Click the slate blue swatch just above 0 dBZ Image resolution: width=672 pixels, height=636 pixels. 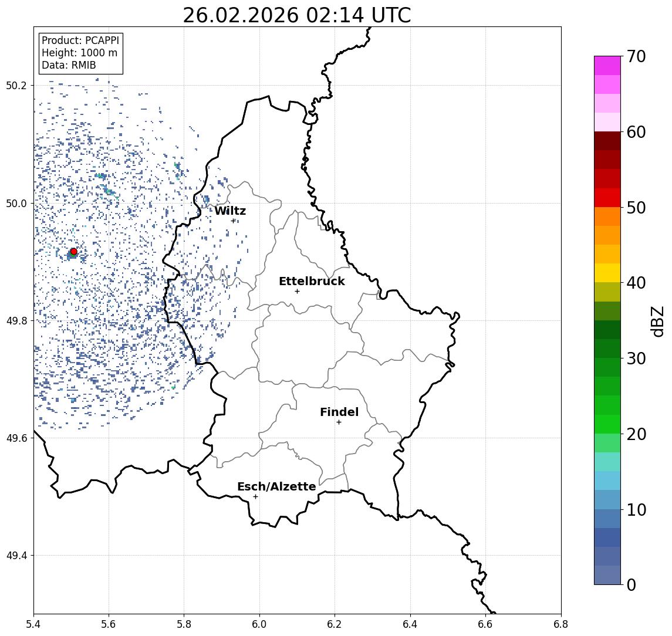pyautogui.click(x=607, y=575)
